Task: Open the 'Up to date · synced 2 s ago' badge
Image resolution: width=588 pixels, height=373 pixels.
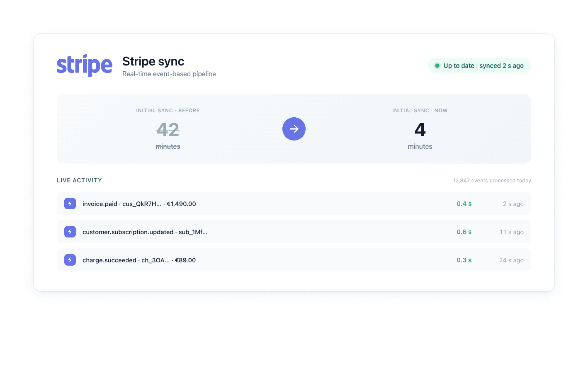Action: point(479,65)
